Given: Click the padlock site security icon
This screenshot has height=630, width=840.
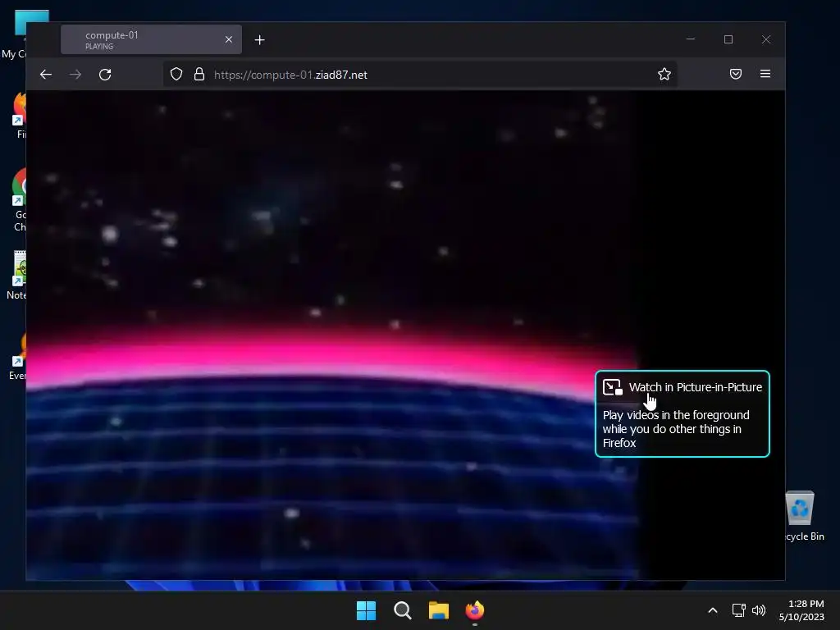Looking at the screenshot, I should tap(199, 74).
